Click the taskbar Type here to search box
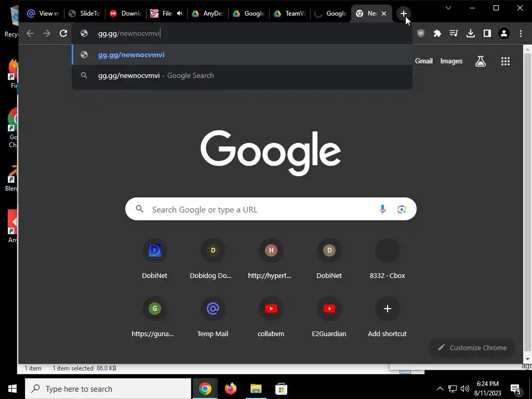The height and width of the screenshot is (399, 532). (x=108, y=389)
